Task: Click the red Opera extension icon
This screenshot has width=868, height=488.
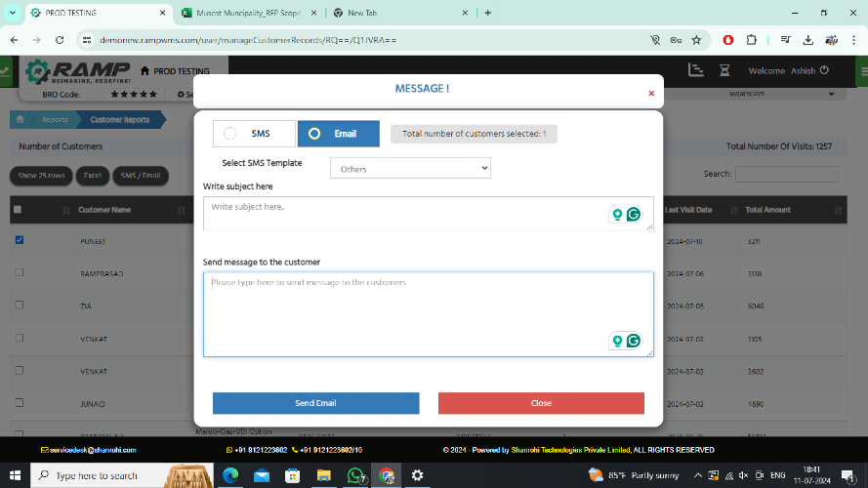Action: click(x=728, y=40)
